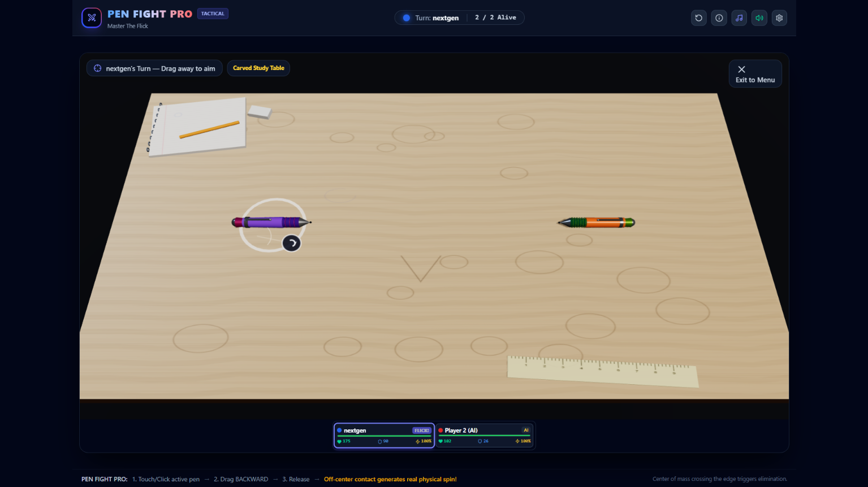Click the center of mass elimination note

[720, 479]
